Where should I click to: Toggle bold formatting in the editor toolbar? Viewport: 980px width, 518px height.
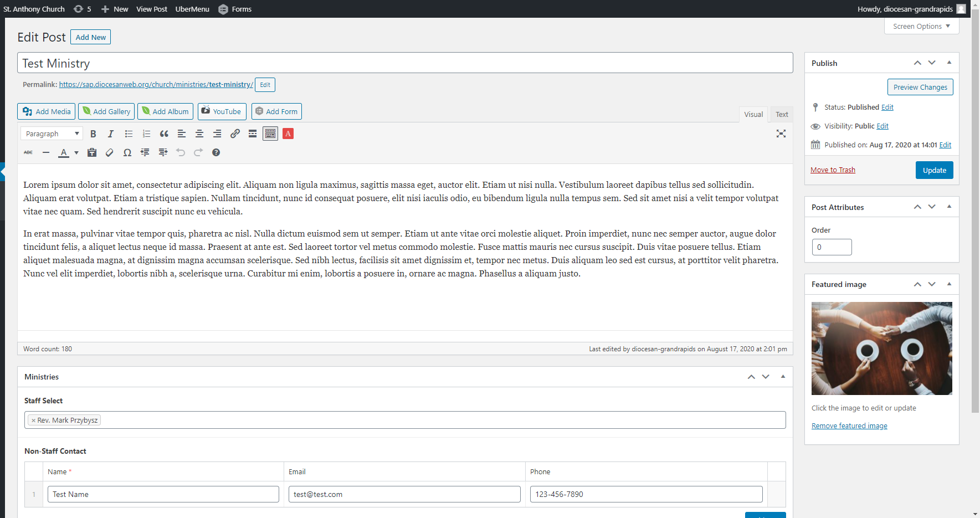[93, 134]
